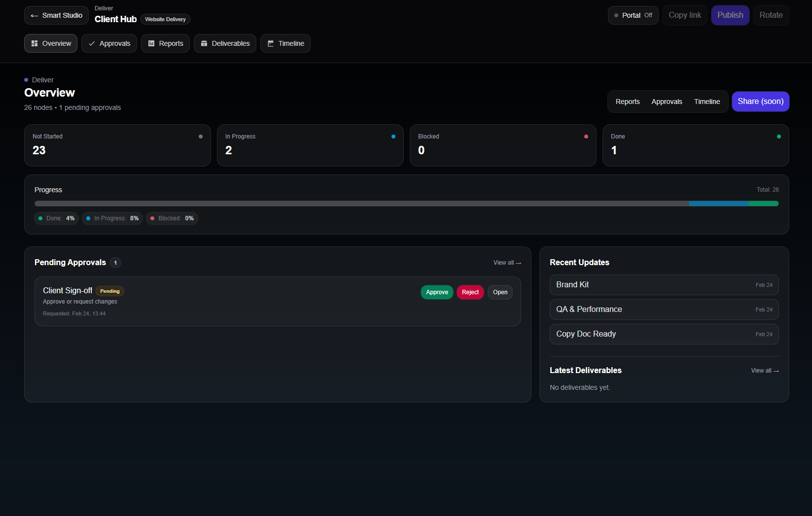
Task: Click the back arrow to Smart Studio
Action: pos(35,15)
